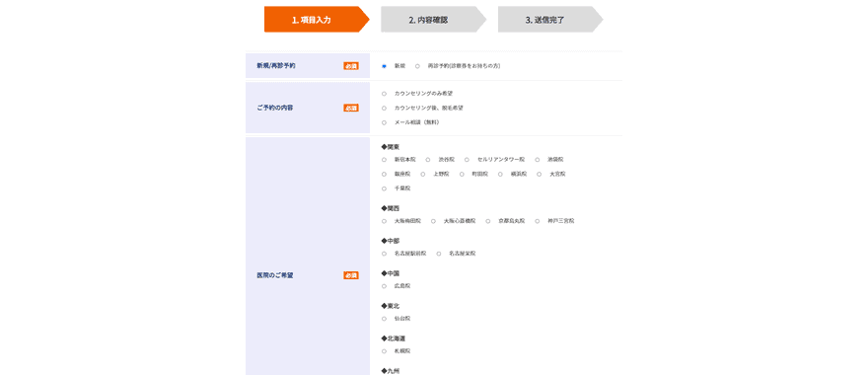
Task: Select カウンセリングのみ希望 option
Action: pyautogui.click(x=384, y=94)
